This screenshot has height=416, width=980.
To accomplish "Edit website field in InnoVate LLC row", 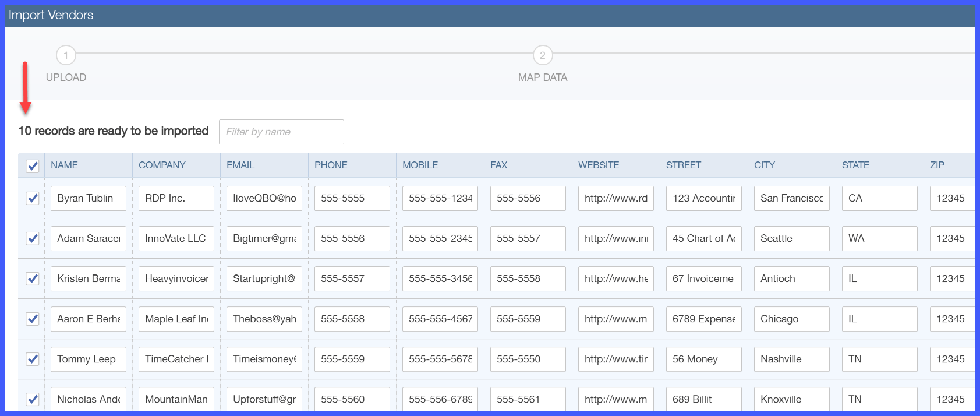I will 616,238.
